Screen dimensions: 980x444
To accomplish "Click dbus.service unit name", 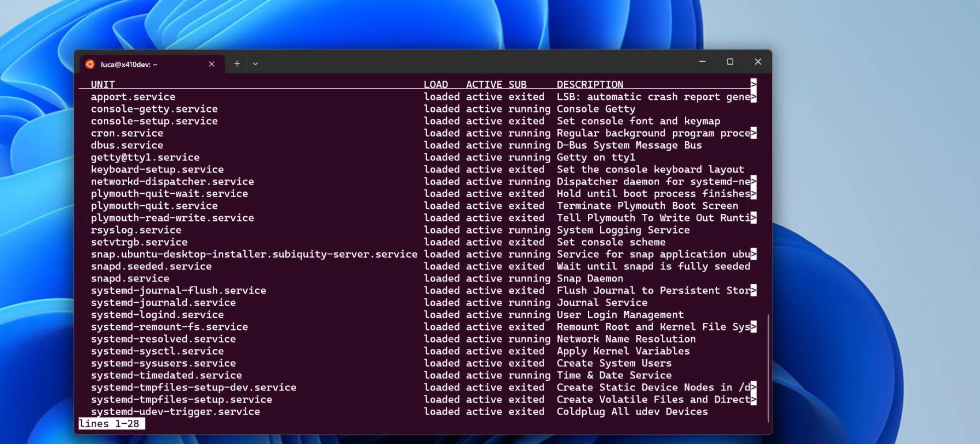I will [x=127, y=145].
